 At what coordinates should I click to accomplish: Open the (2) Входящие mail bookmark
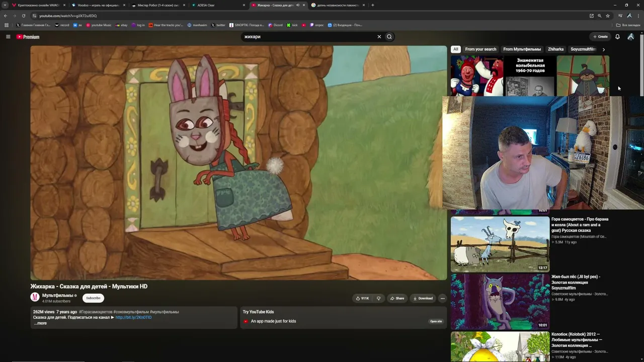345,25
